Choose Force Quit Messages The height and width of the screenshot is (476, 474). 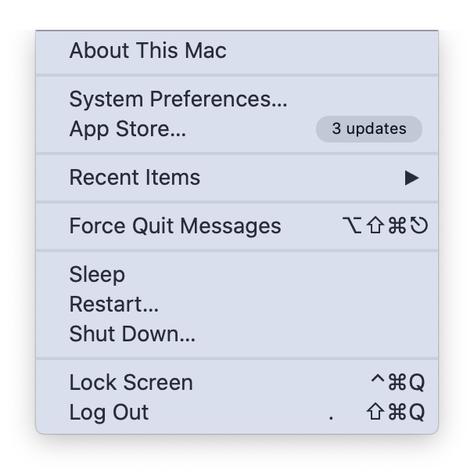point(175,226)
